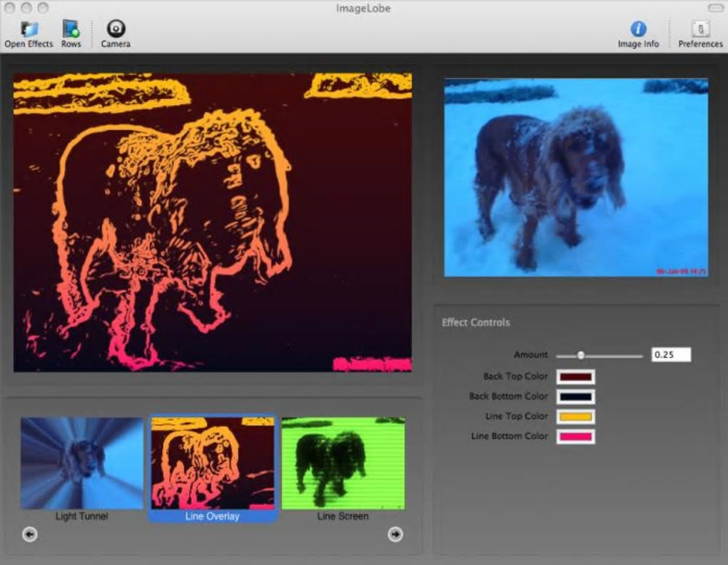Screen dimensions: 728x565
Task: Click the Line Bottom Color label
Action: tap(510, 436)
